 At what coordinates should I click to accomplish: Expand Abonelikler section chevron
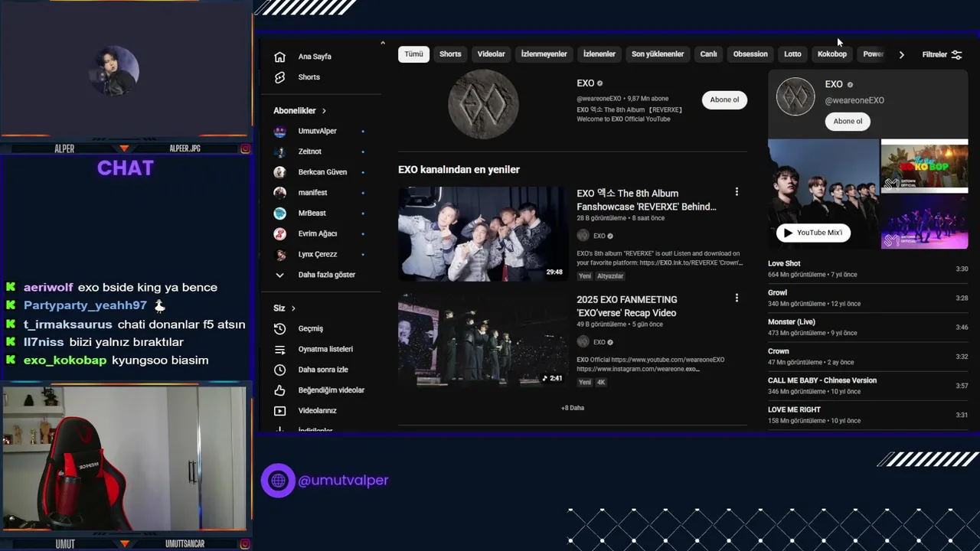[x=324, y=111]
